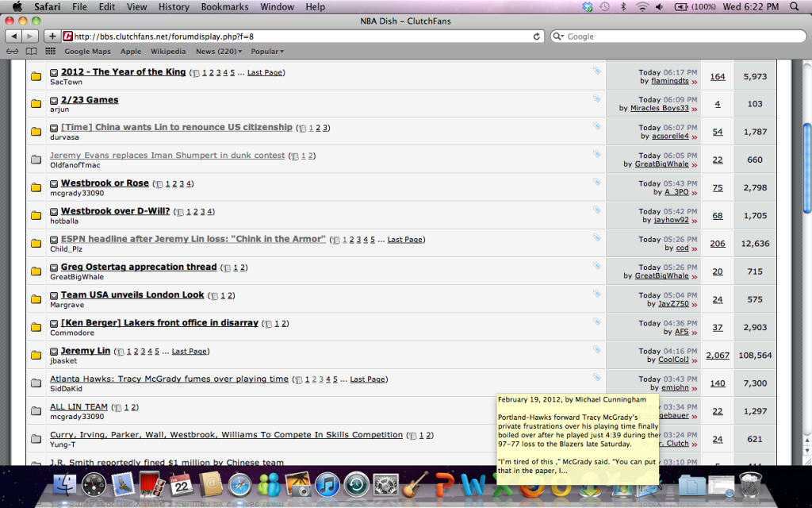
Task: Open the File menu
Action: pos(79,6)
